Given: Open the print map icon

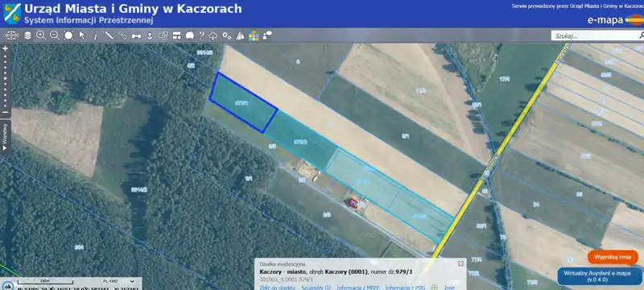Looking at the screenshot, I should pos(136,35).
